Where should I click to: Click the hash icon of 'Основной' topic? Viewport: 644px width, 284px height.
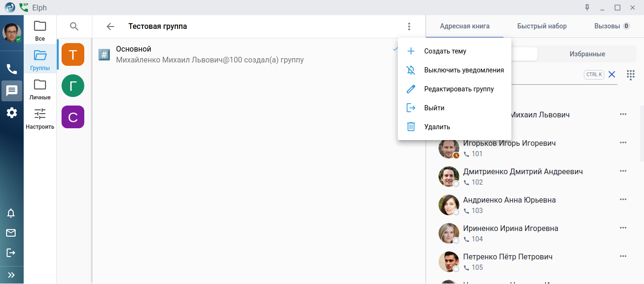point(104,54)
